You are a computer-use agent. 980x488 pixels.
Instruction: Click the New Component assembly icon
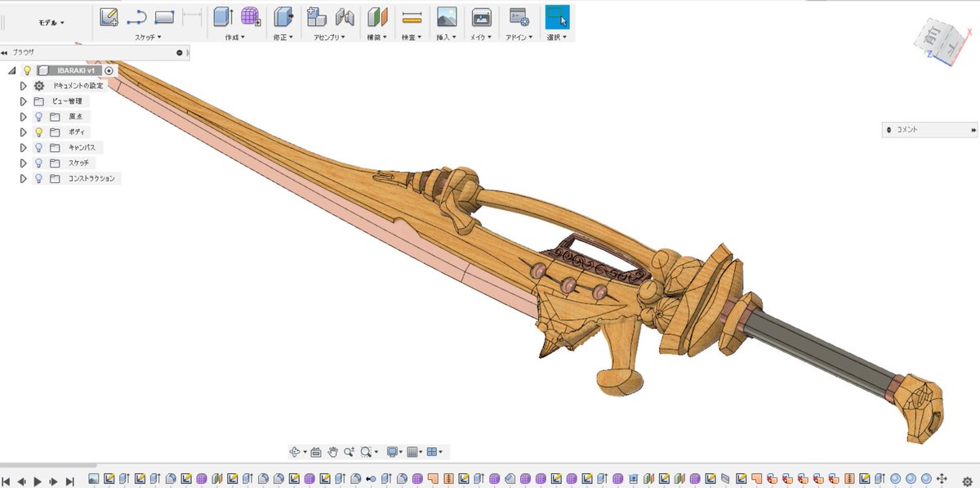point(317,16)
